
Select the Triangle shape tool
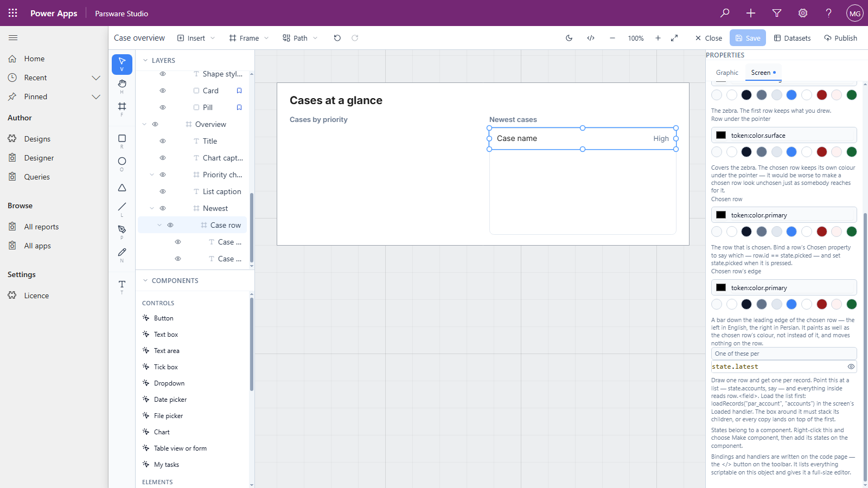click(x=122, y=188)
